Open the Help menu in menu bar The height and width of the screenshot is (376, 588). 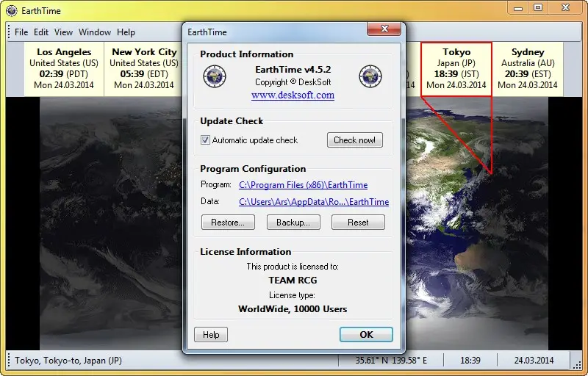click(126, 32)
